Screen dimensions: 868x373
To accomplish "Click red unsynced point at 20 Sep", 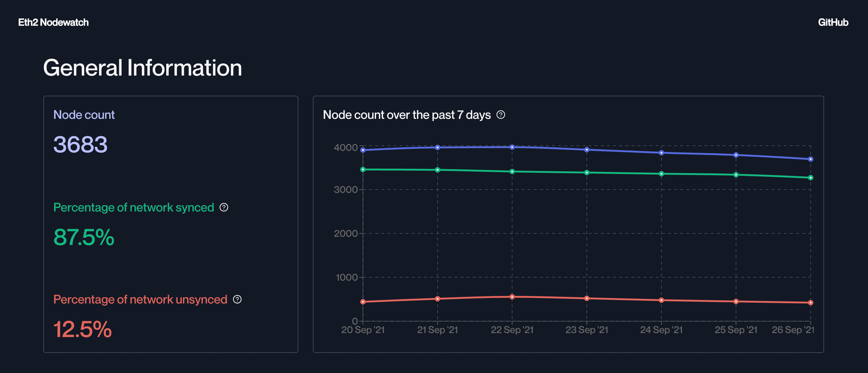I will click(x=363, y=302).
